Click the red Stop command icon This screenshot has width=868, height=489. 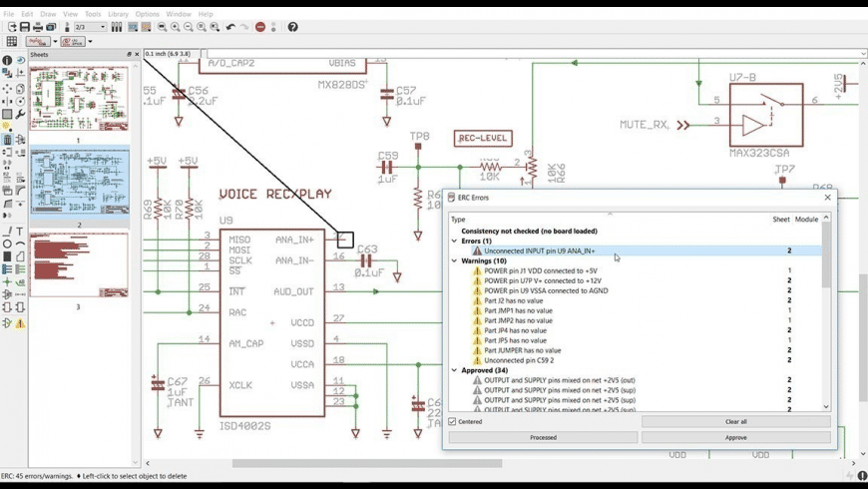(260, 27)
